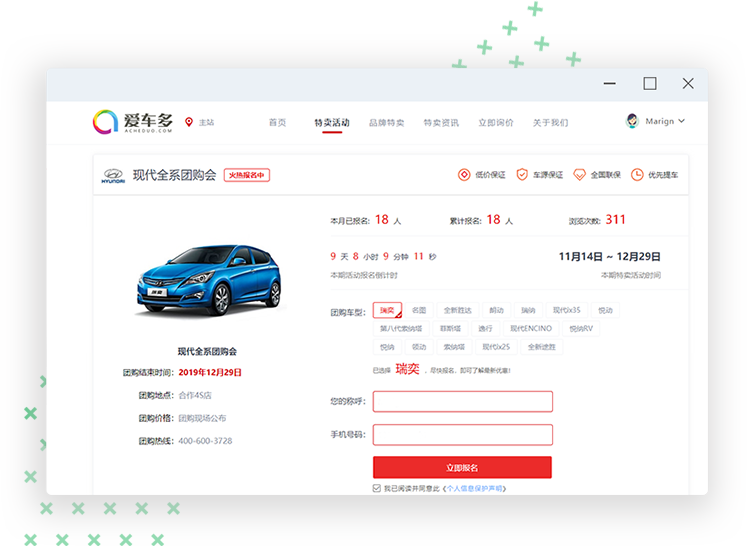Image resolution: width=747 pixels, height=546 pixels.
Task: Click the 11月14日 ~ 12月29日 date range
Action: (x=609, y=256)
